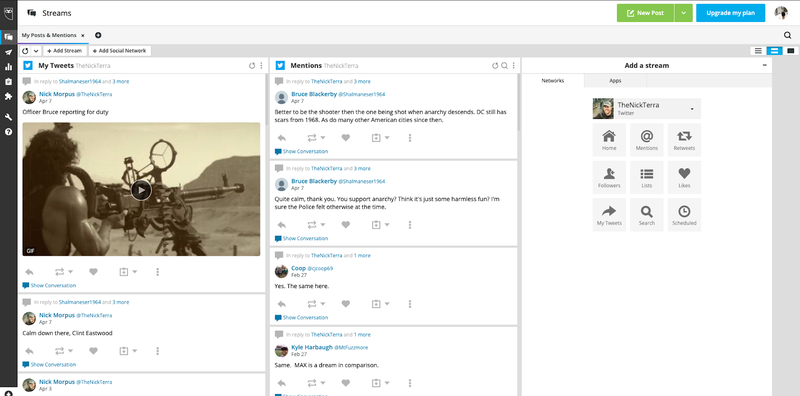This screenshot has height=396, width=800.
Task: Add a new tab with plus icon
Action: pos(98,35)
